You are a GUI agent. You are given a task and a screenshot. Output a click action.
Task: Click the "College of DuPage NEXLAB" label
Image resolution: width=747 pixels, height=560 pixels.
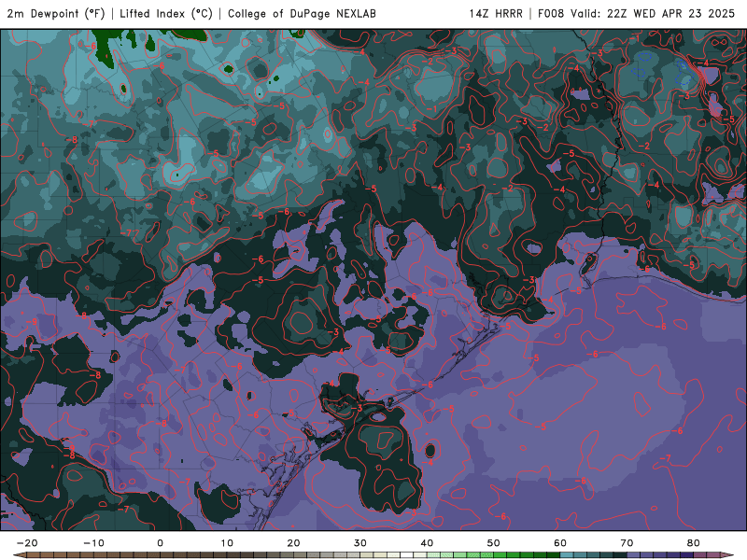point(302,14)
